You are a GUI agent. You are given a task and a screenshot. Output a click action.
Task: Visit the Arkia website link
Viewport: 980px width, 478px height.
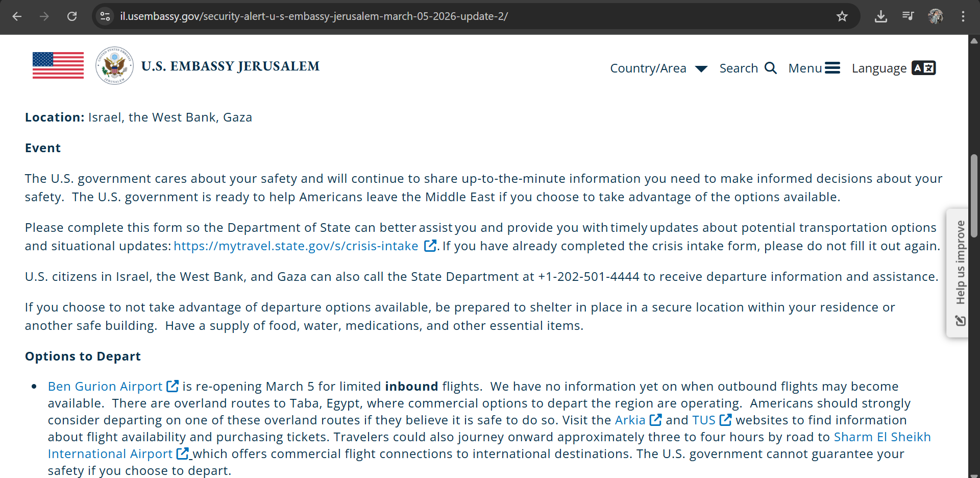(x=630, y=420)
